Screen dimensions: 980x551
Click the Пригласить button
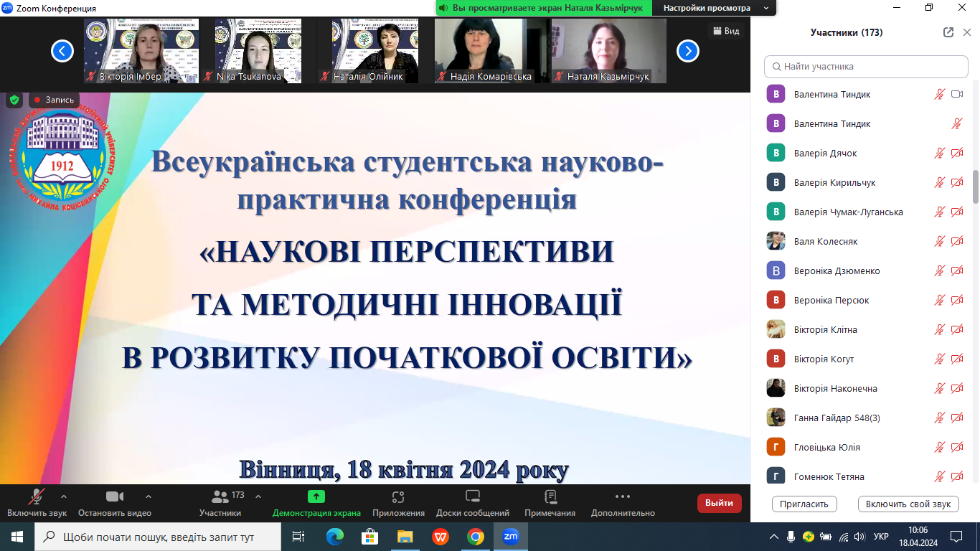804,504
